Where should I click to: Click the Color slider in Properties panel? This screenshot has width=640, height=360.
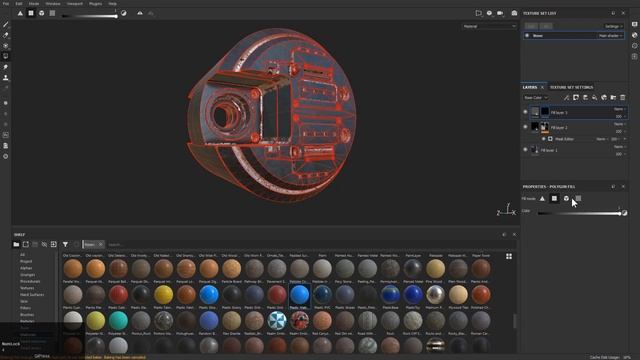(x=579, y=213)
